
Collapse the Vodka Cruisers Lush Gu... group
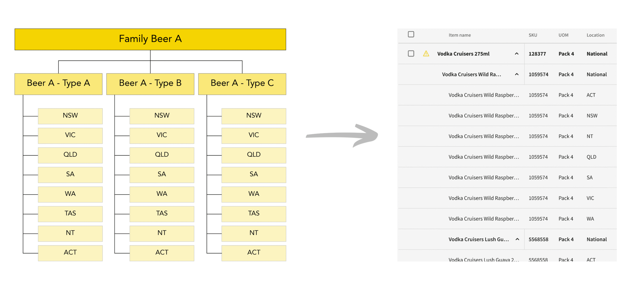(x=517, y=239)
